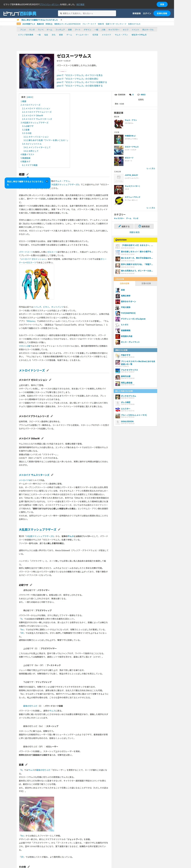Click もっと見る under 兄弟記事

click(x=151, y=208)
